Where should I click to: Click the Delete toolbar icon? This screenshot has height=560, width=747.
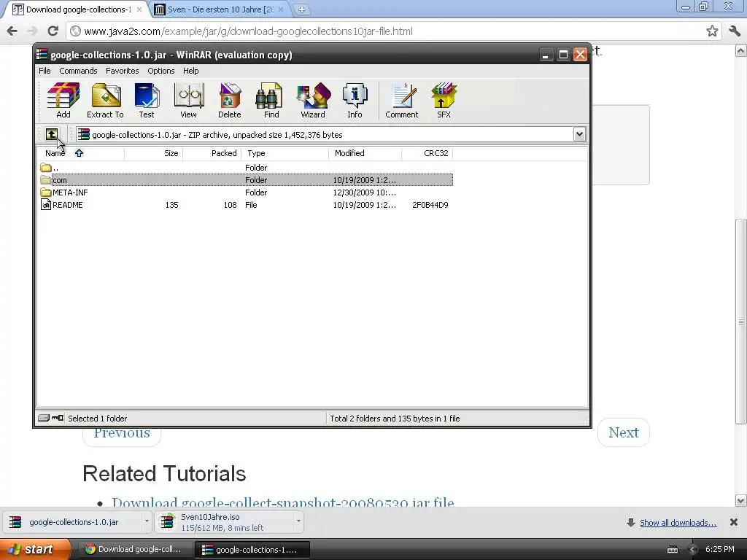pos(230,101)
